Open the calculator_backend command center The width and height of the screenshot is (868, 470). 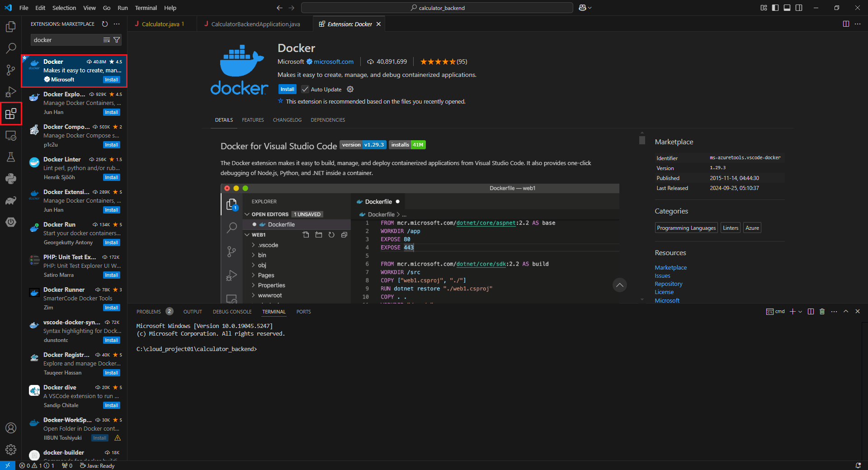[437, 8]
